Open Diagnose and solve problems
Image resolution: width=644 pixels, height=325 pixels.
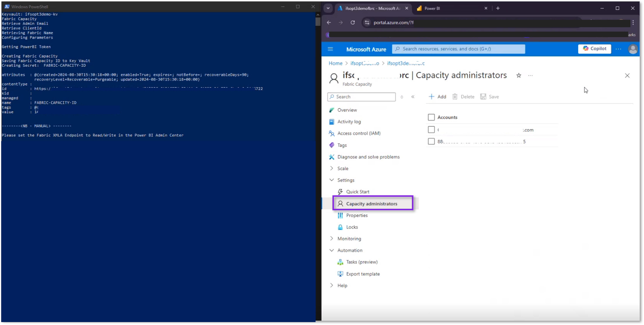(x=368, y=157)
